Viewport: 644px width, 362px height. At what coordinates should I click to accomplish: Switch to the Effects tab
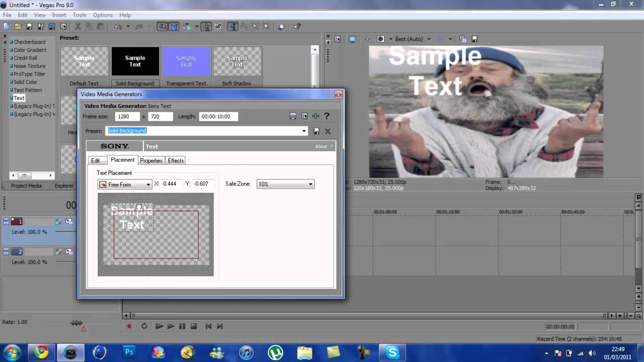click(x=176, y=160)
